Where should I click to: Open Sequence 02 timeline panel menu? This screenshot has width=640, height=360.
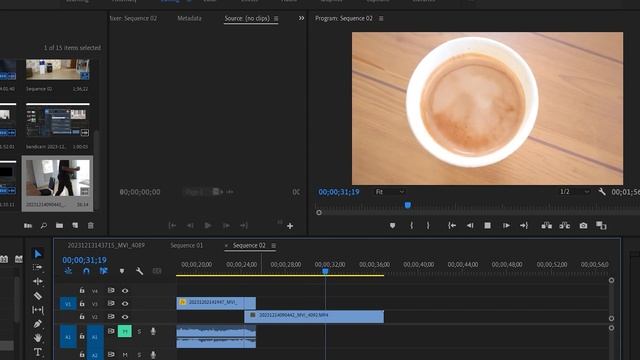273,245
